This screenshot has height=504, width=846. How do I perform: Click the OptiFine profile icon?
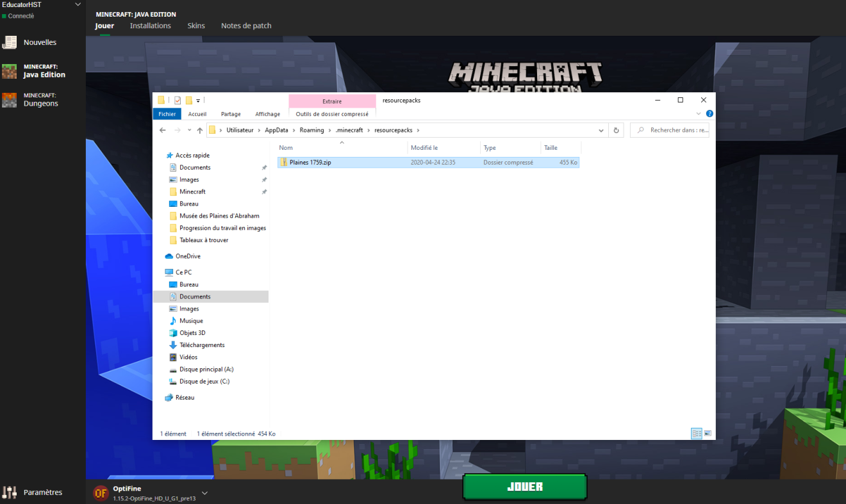[101, 492]
